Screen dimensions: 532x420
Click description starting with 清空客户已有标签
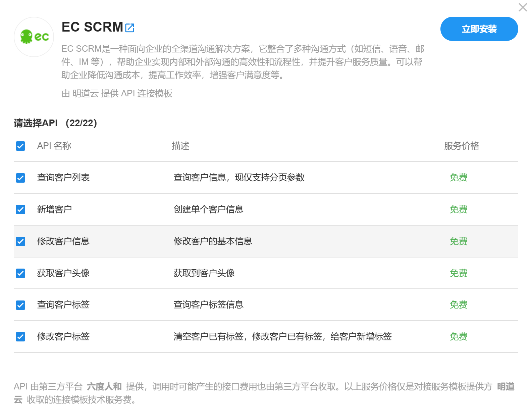coord(283,336)
